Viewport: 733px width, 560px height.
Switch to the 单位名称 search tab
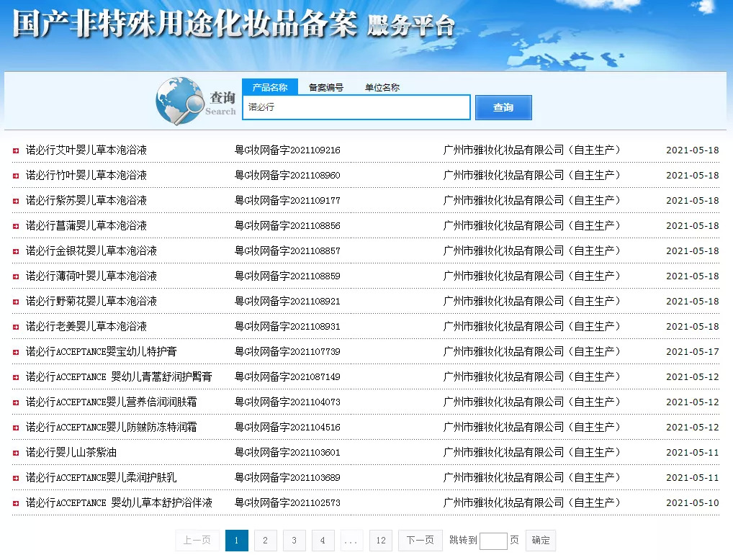(382, 87)
